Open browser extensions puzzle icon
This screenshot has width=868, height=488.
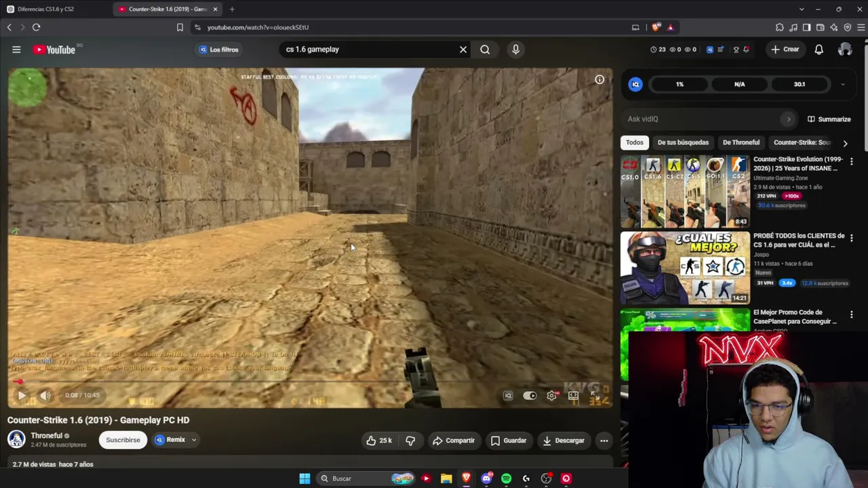point(779,27)
